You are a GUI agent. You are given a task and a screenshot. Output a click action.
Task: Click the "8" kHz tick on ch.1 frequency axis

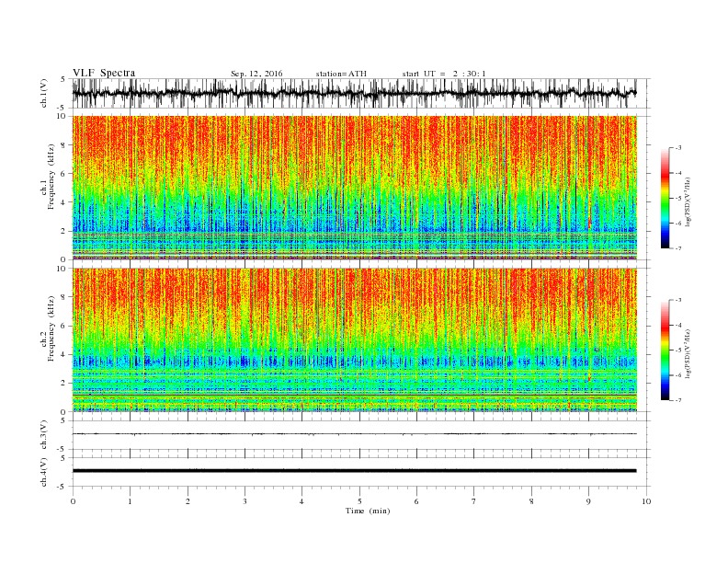click(64, 145)
